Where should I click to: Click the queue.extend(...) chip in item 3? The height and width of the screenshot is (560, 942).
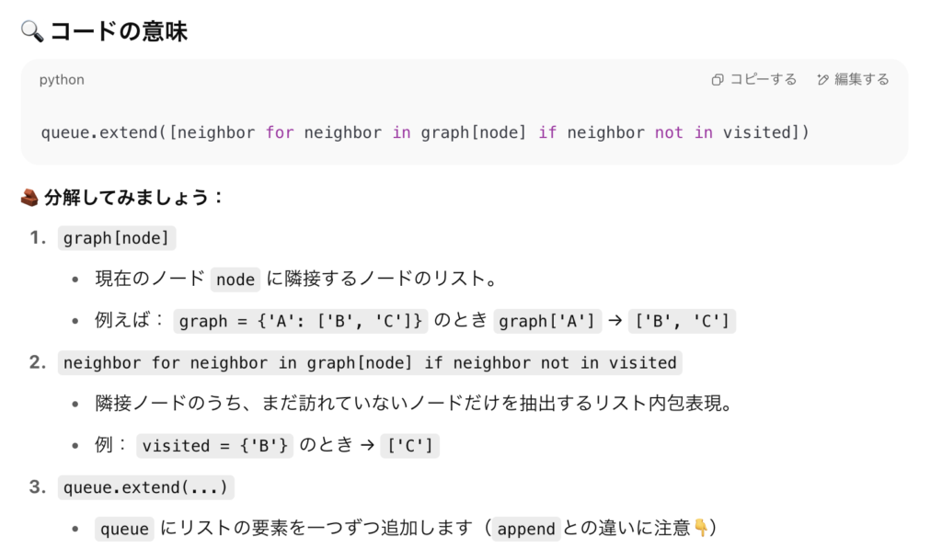146,487
